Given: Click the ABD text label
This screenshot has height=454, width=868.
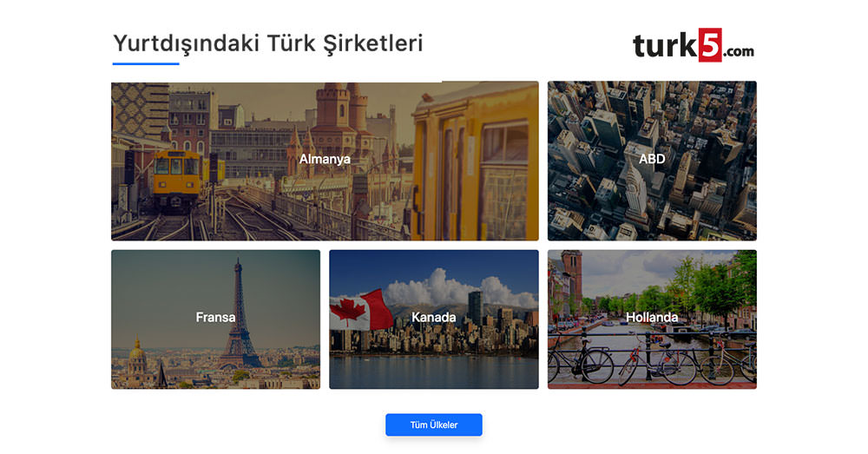Looking at the screenshot, I should click(x=652, y=159).
